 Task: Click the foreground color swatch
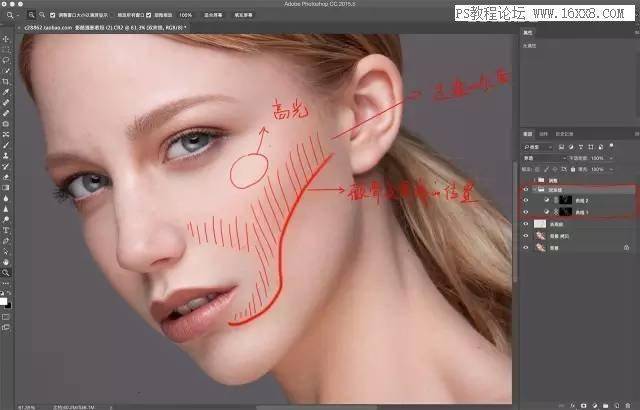coord(3,301)
